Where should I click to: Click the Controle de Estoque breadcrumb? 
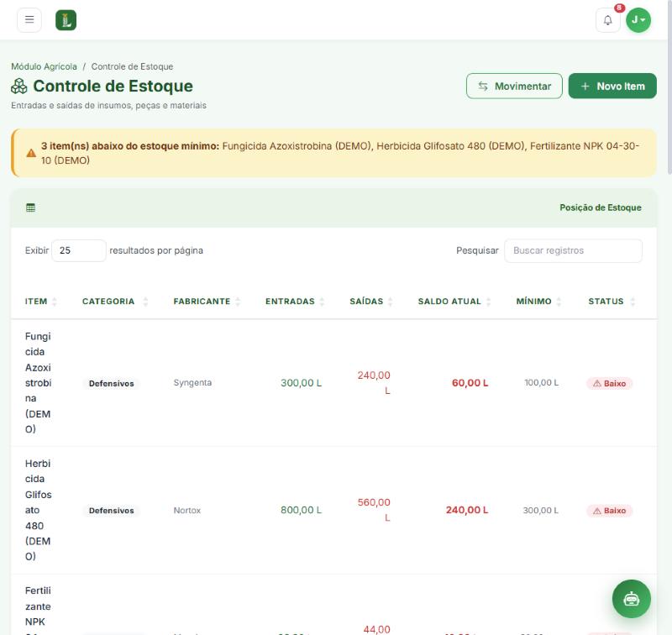(x=132, y=66)
